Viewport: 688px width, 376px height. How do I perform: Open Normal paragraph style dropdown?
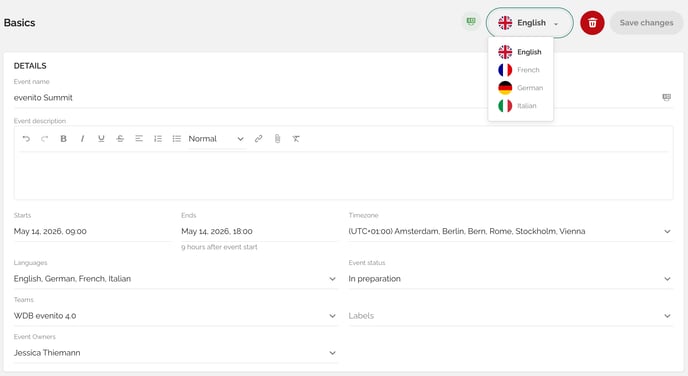[216, 139]
